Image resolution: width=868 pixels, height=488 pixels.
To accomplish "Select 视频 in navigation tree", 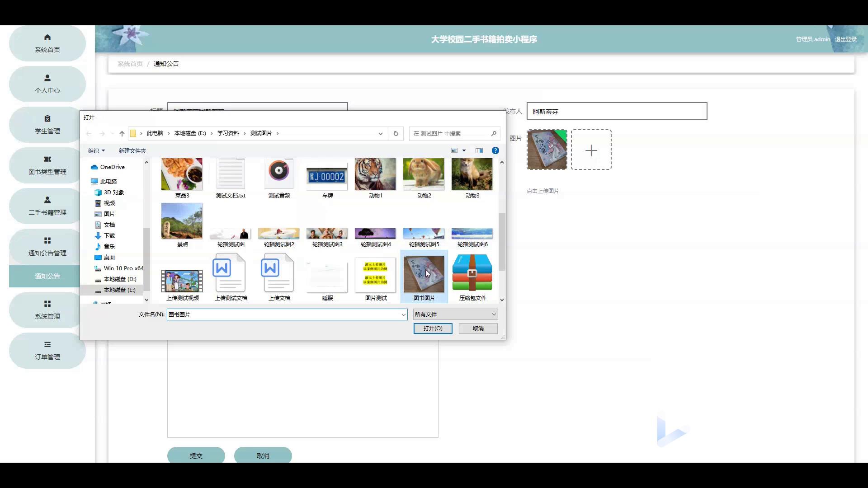I will pos(104,203).
